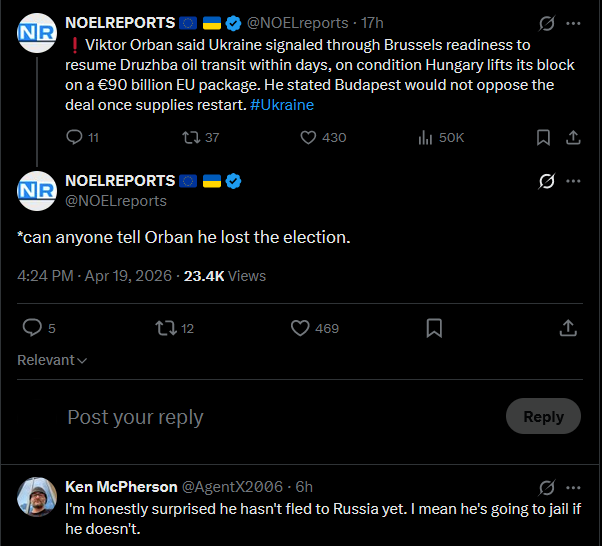
Task: Open Ken McPherson's profile picture
Action: (37, 497)
